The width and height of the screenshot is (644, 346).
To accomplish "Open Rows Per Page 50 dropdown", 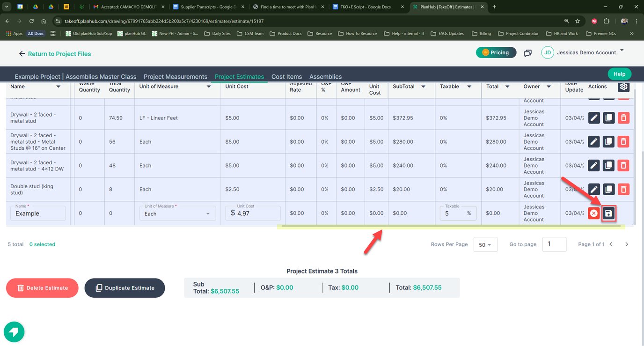I will tap(484, 245).
